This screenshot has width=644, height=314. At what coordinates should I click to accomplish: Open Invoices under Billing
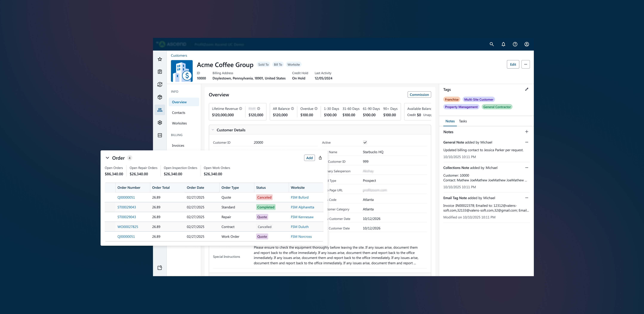pos(178,145)
